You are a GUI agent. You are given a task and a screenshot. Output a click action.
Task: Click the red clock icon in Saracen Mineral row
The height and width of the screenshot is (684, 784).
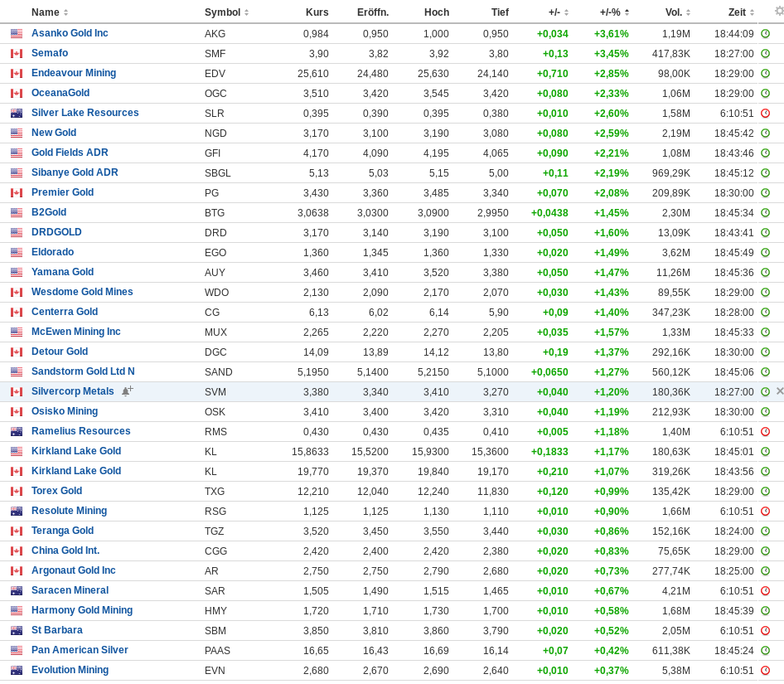[x=765, y=591]
